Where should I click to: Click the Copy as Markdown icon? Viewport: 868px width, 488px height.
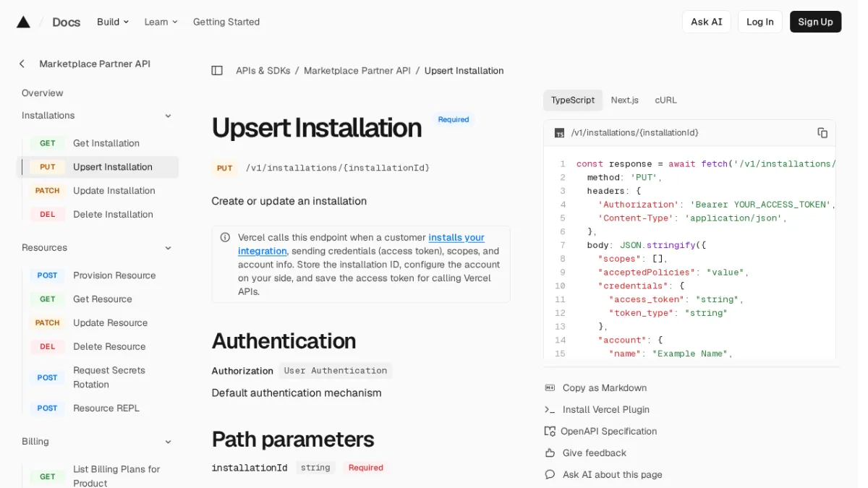[x=550, y=388]
